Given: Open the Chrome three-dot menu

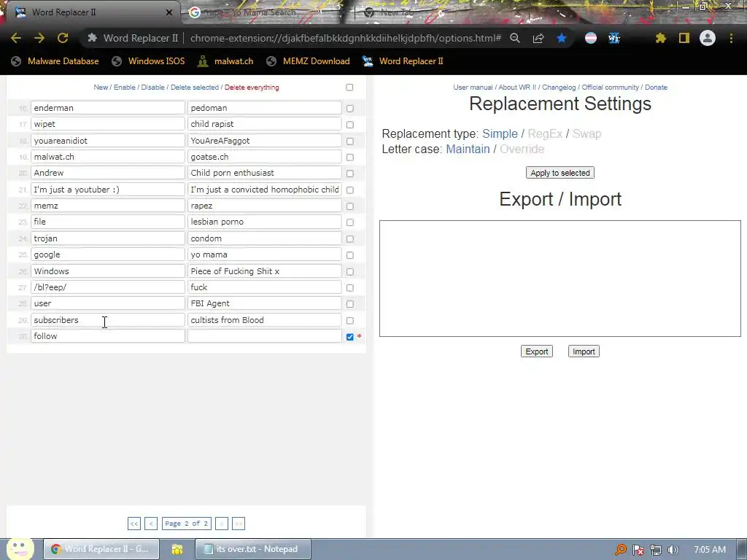Looking at the screenshot, I should click(731, 38).
